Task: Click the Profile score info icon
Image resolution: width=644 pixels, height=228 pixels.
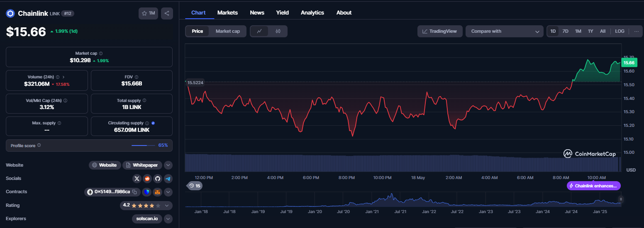Action: (x=39, y=146)
